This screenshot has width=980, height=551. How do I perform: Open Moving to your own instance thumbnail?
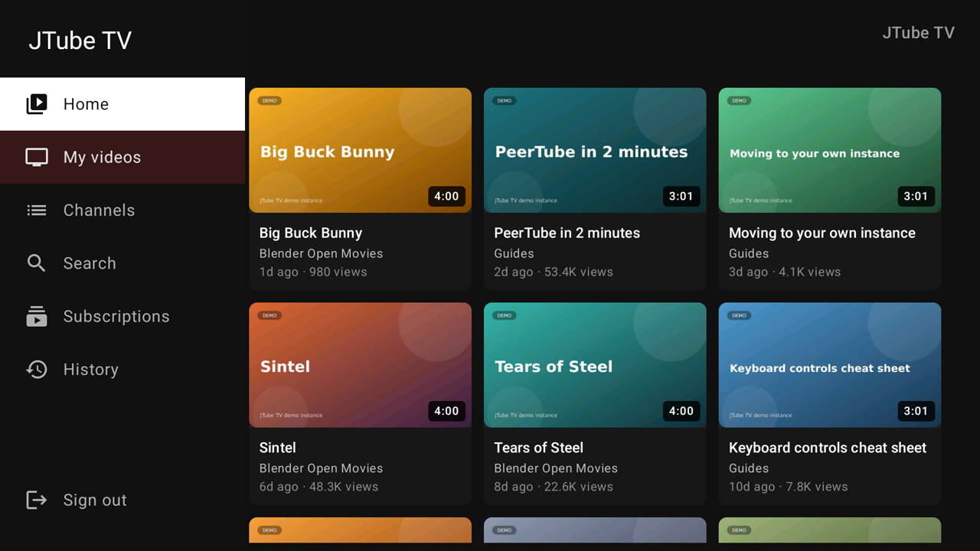(830, 150)
